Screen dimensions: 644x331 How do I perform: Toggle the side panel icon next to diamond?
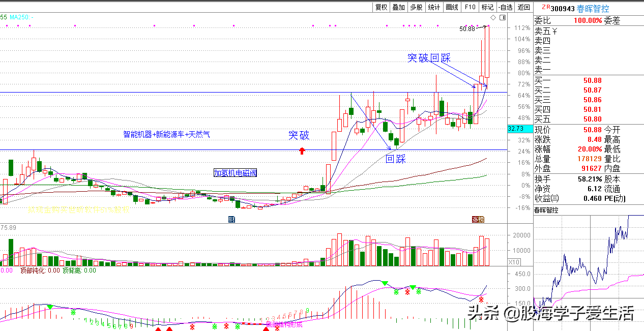[x=503, y=17]
